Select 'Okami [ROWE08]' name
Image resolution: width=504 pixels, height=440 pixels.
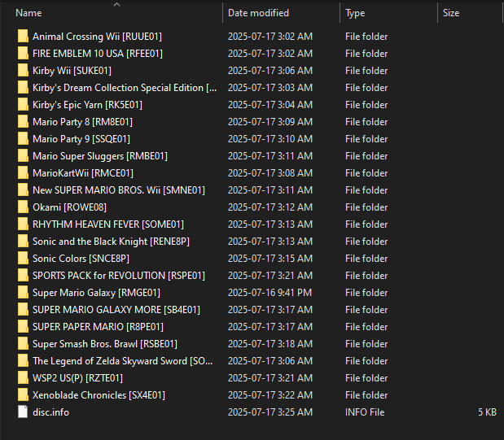pos(69,207)
